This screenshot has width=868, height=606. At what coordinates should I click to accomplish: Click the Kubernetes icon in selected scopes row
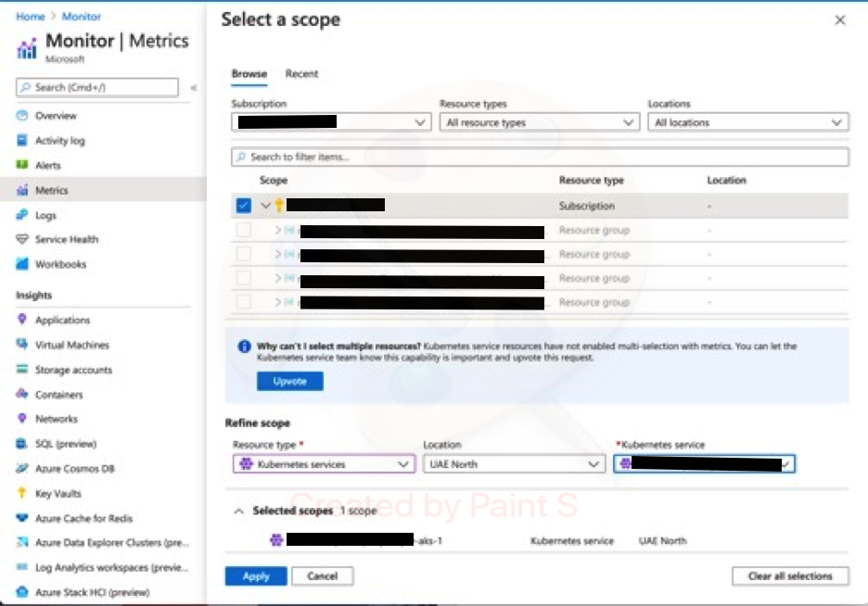click(276, 539)
